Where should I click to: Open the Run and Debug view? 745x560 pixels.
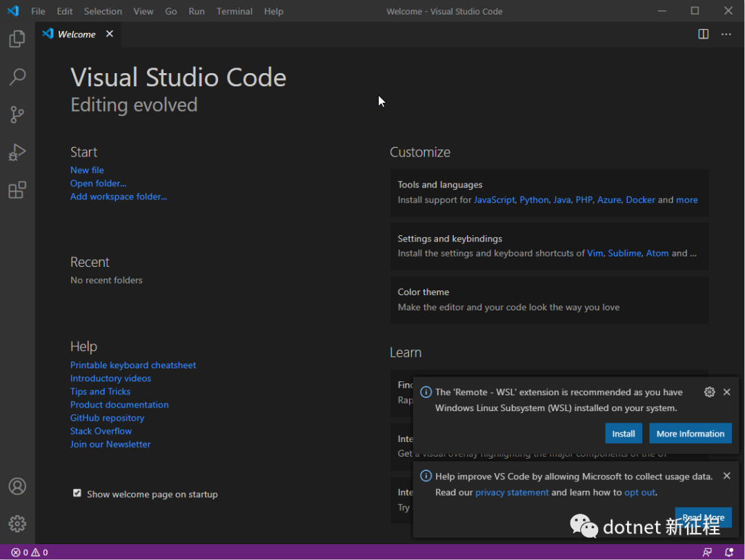(x=17, y=152)
